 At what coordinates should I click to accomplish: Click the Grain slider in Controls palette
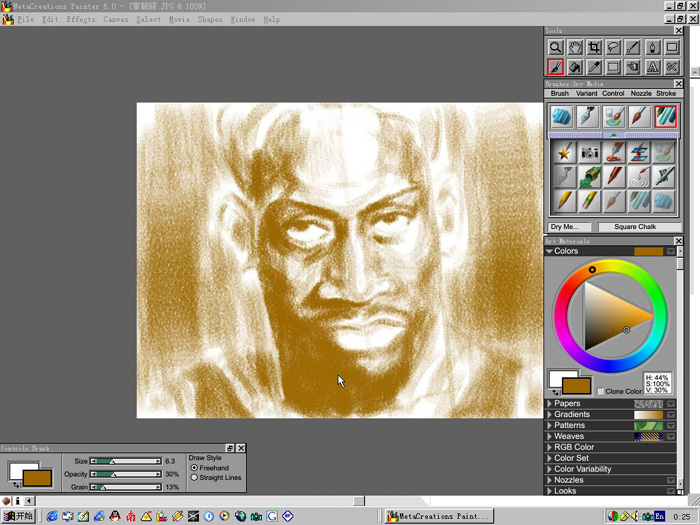(126, 487)
